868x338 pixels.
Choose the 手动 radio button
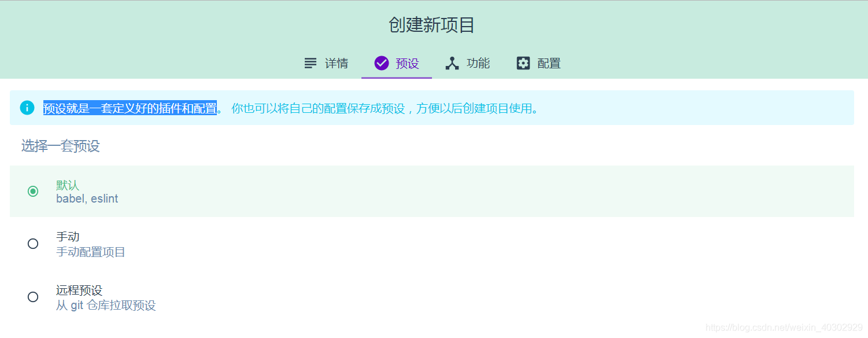(x=33, y=244)
